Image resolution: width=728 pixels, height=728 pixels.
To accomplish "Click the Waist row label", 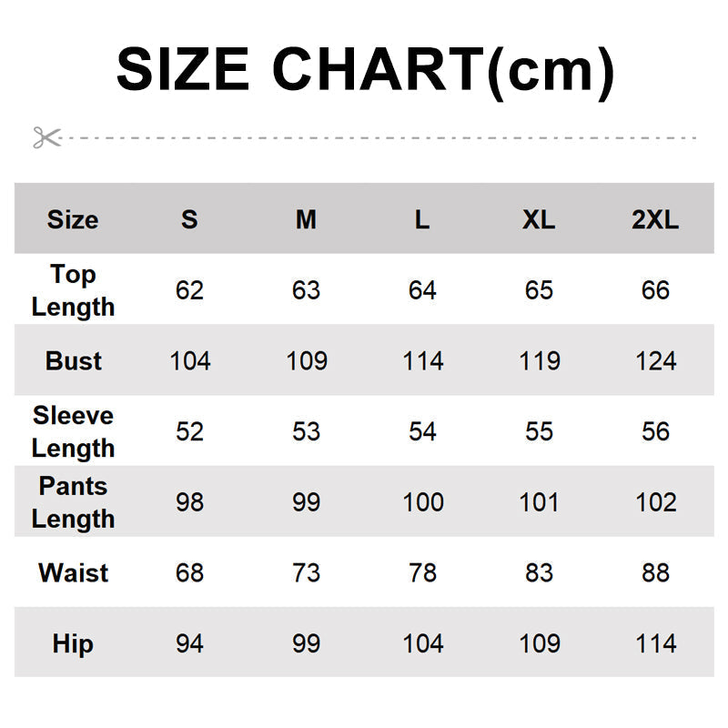I will coord(73,573).
